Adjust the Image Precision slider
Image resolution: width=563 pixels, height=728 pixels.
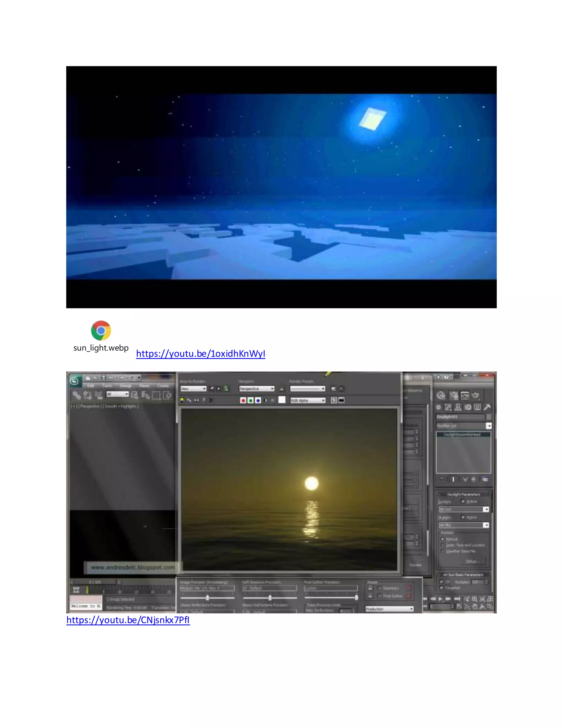point(208,598)
